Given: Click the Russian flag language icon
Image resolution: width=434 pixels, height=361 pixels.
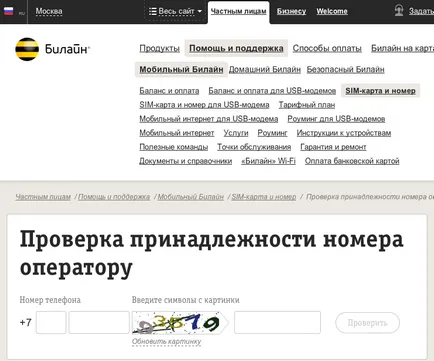Looking at the screenshot, I should [9, 12].
